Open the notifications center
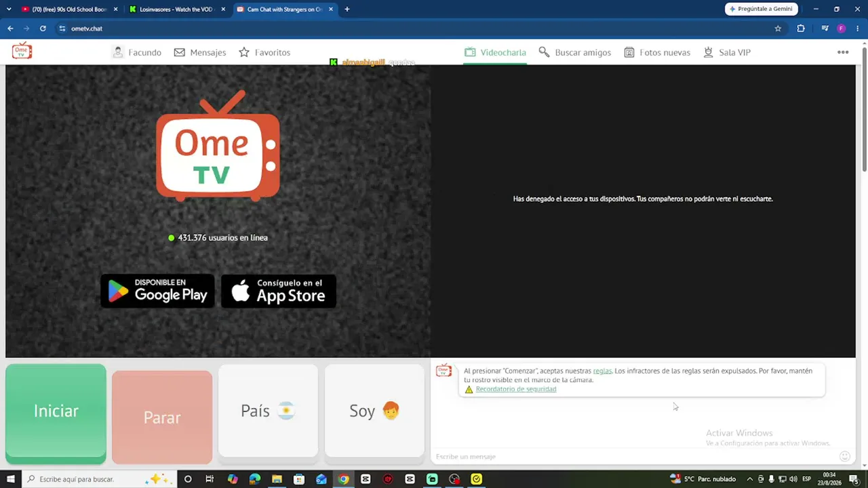Screen dimensions: 868x488 point(854,479)
